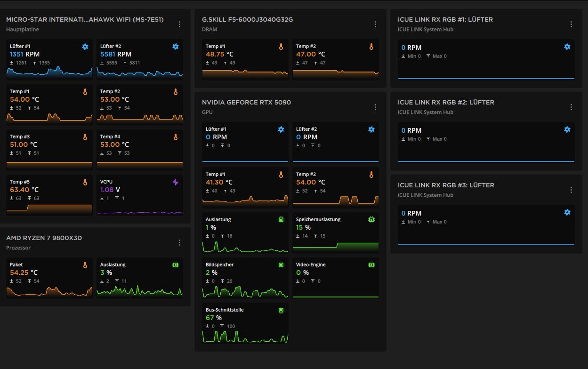Click the lightning bolt icon on VCPU
588x369 pixels.
176,182
